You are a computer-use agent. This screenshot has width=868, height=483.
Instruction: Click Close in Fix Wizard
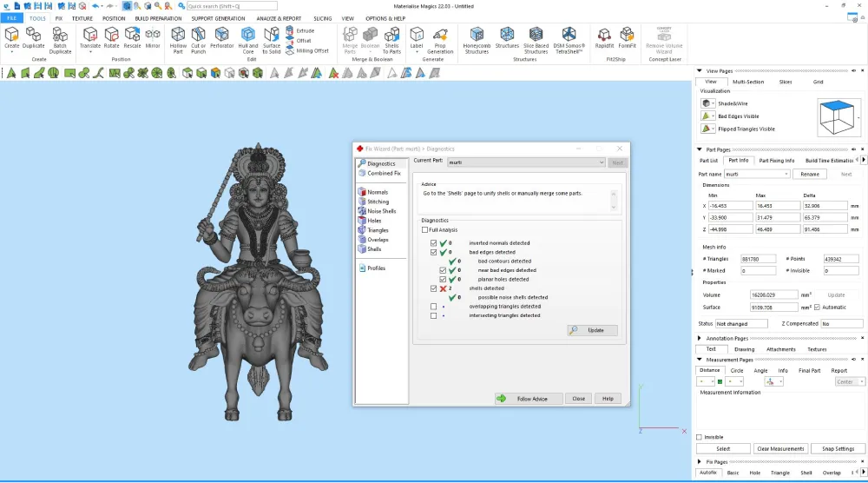578,399
